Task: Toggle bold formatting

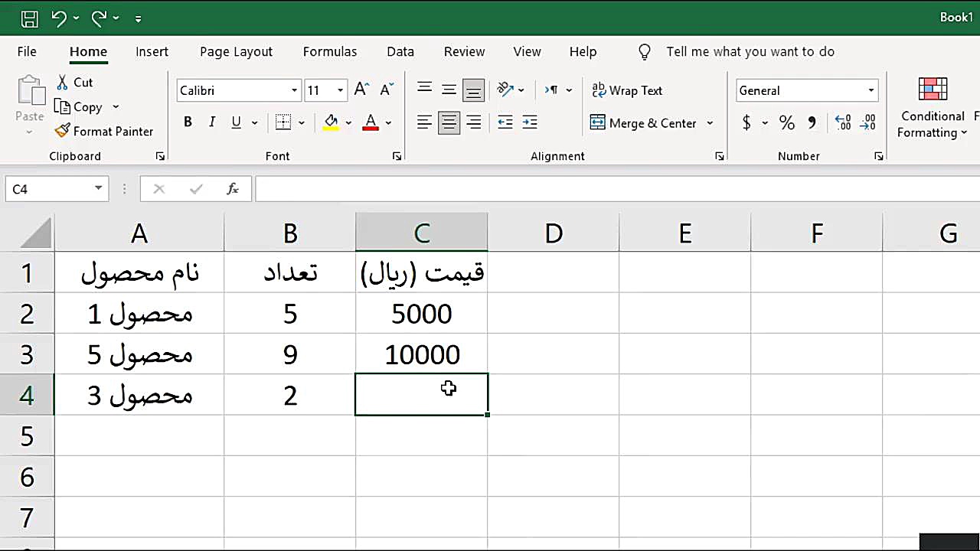Action: [x=188, y=122]
